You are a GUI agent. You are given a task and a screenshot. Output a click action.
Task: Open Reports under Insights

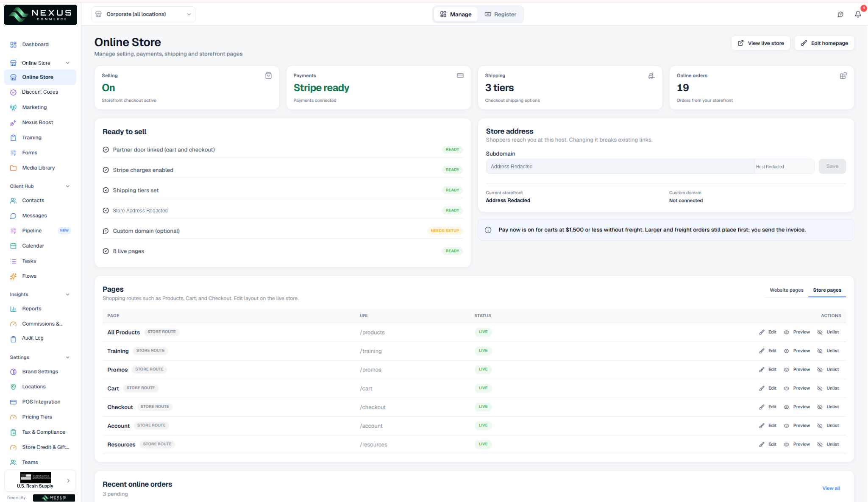coord(32,309)
